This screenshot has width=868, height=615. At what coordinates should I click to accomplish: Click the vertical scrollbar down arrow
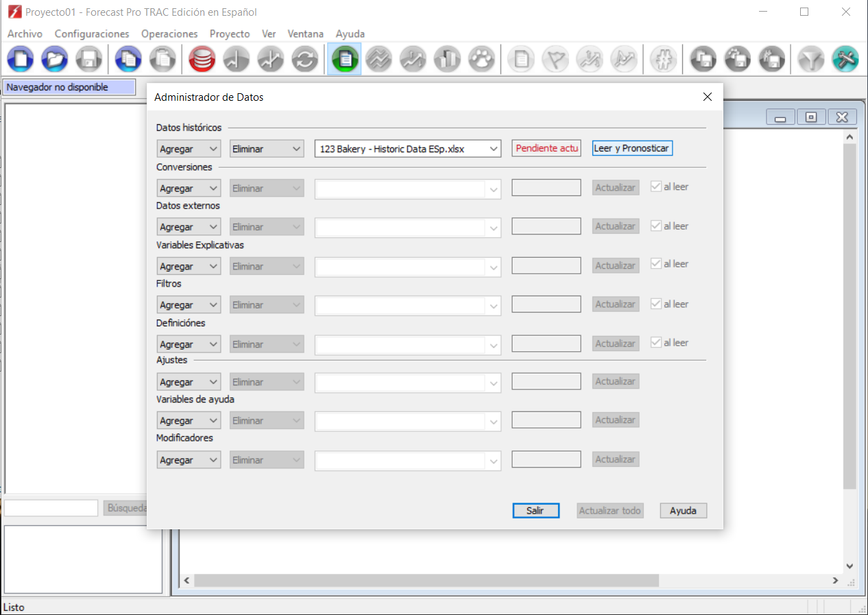tap(849, 566)
